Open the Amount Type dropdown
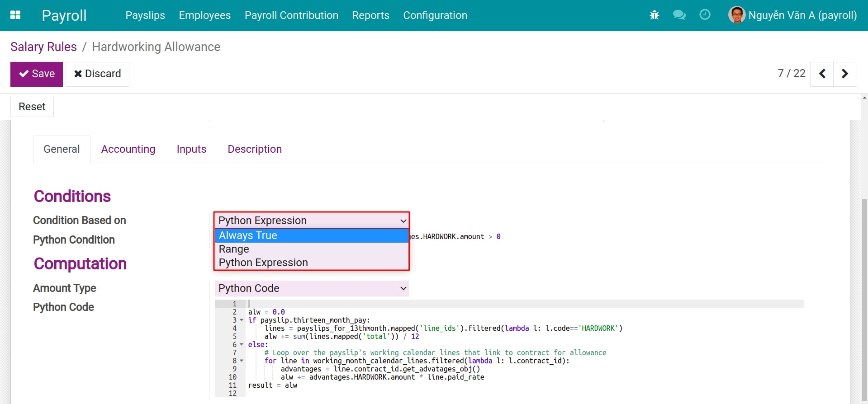The height and width of the screenshot is (404, 868). coord(312,288)
